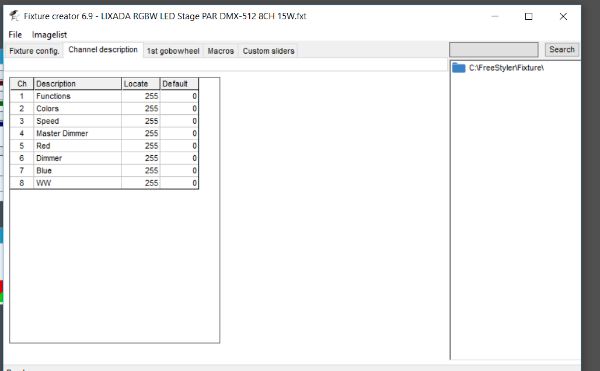Screen dimensions: 600x371
Task: Click the Default column header
Action: (179, 84)
